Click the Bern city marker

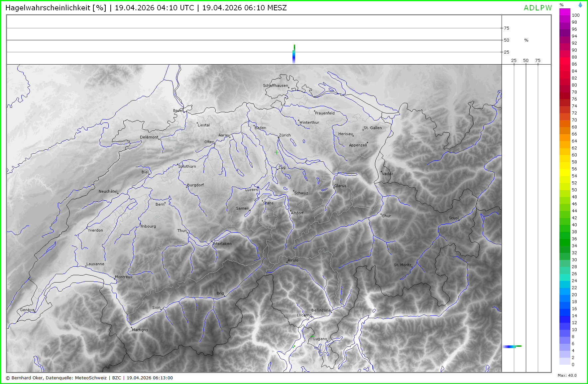coord(165,203)
